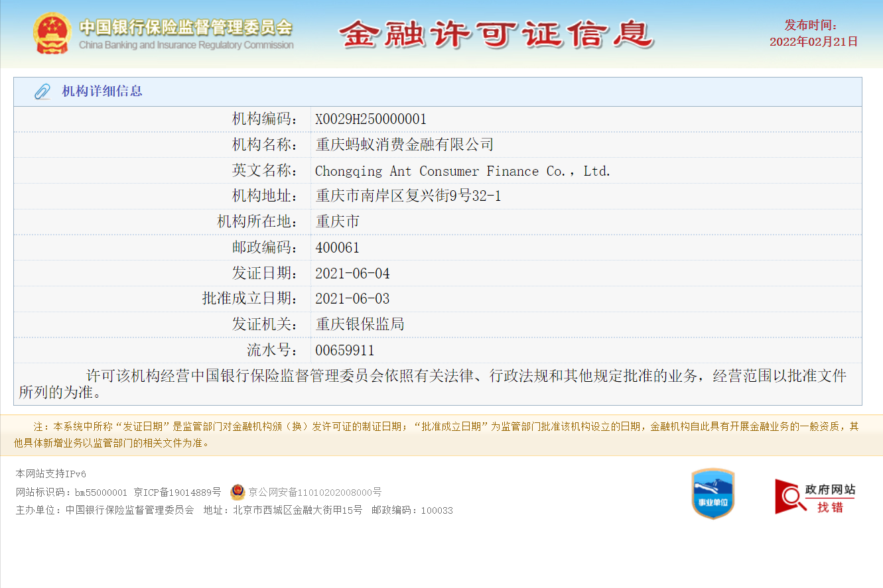Viewport: 883px width, 588px height.
Task: Select postal code 400061
Action: 337,248
